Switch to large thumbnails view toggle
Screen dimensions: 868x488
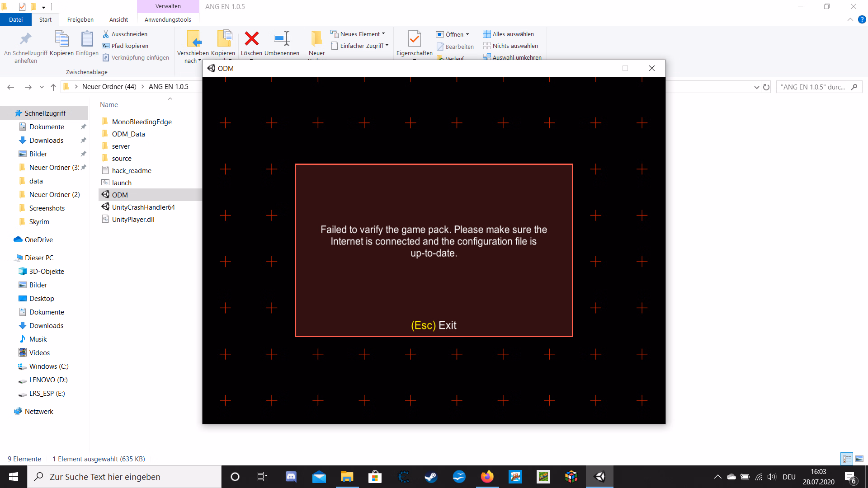click(859, 459)
